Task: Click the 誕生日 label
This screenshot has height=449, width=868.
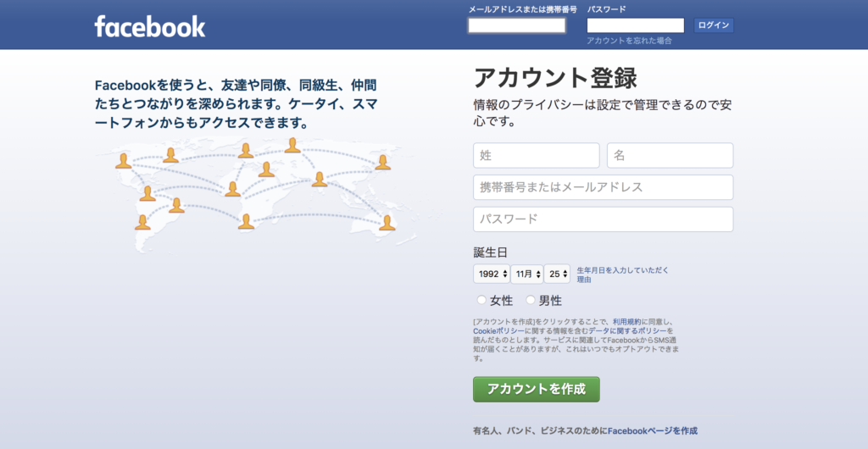Action: pos(491,252)
